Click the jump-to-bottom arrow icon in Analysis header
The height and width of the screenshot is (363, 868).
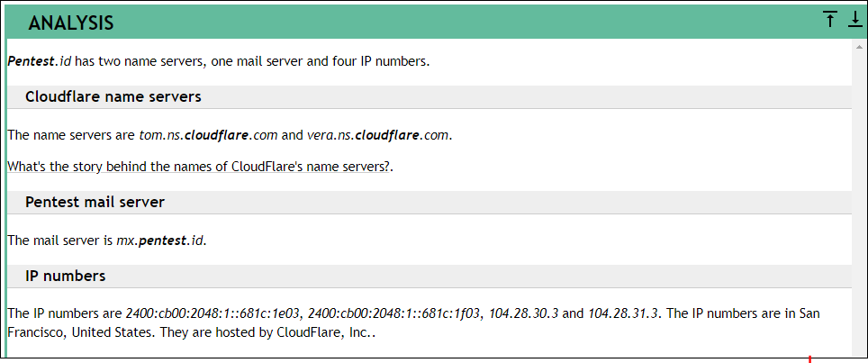tap(855, 19)
